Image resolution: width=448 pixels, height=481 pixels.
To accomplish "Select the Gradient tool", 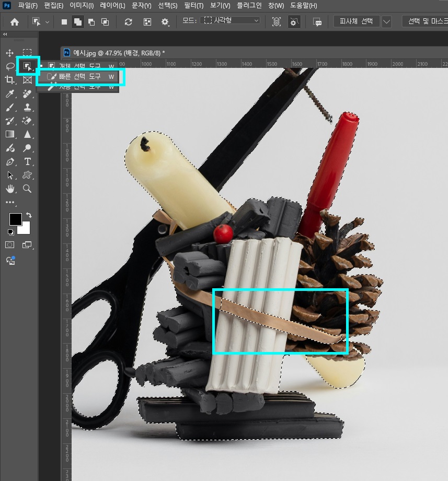I will click(x=10, y=134).
